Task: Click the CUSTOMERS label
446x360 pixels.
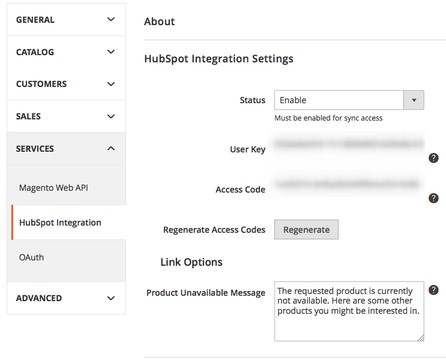Action: tap(41, 84)
